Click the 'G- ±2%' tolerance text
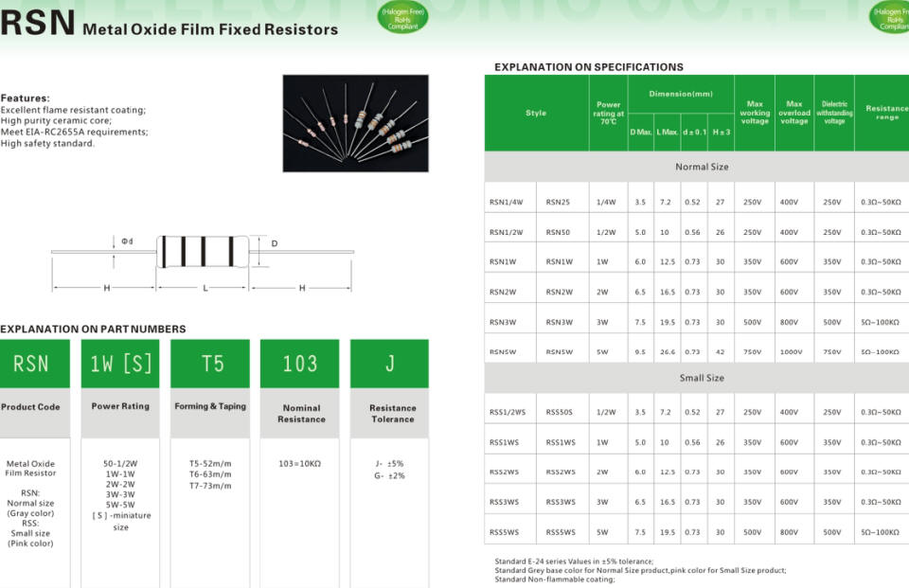 tap(389, 475)
